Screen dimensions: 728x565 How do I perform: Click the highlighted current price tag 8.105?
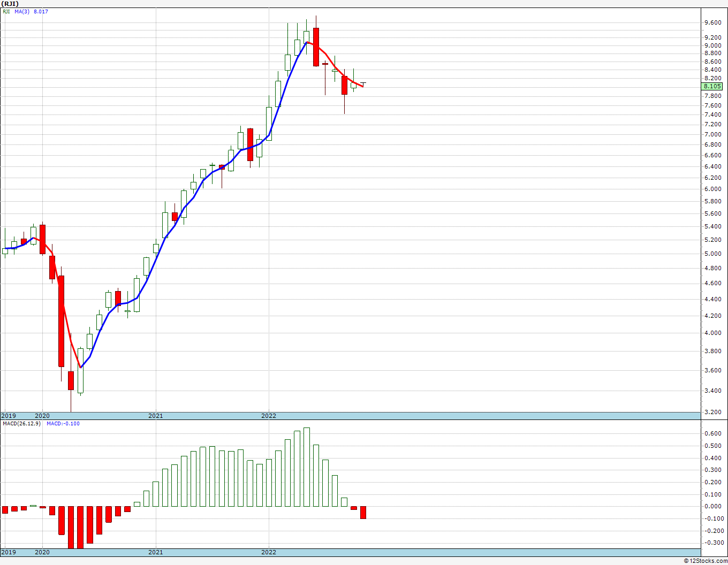coord(712,86)
